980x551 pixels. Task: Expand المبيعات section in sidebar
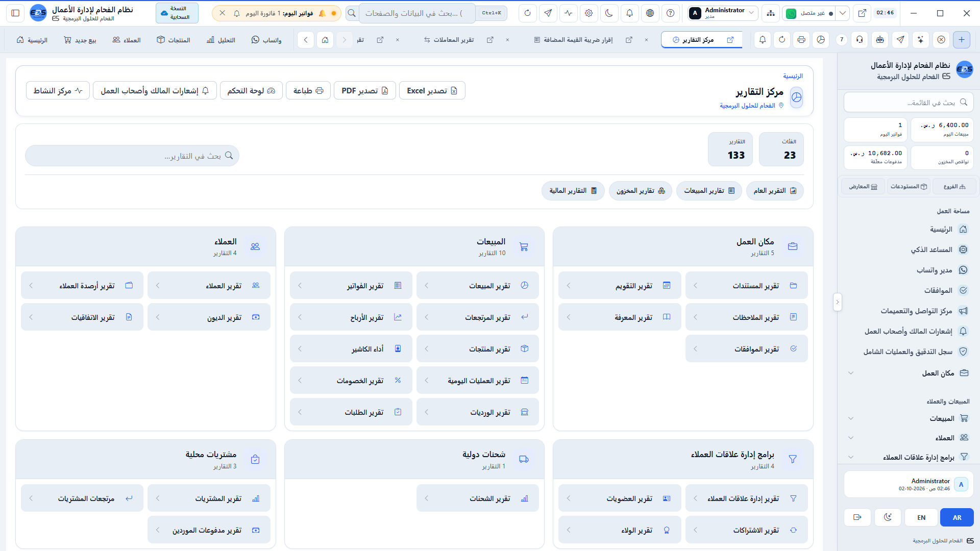pyautogui.click(x=908, y=418)
